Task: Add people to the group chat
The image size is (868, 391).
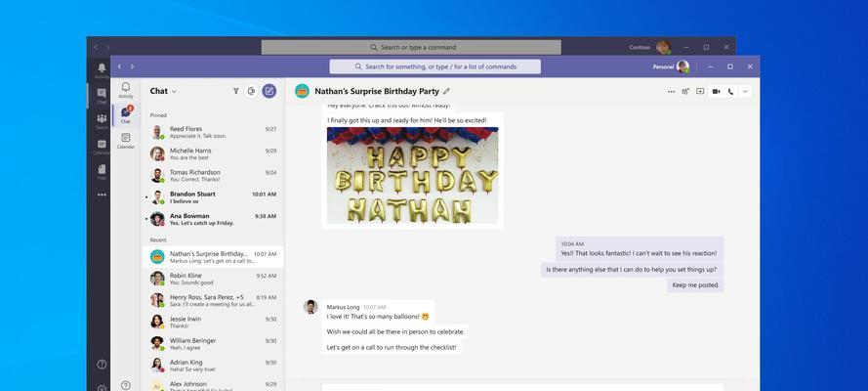Action: tap(685, 91)
